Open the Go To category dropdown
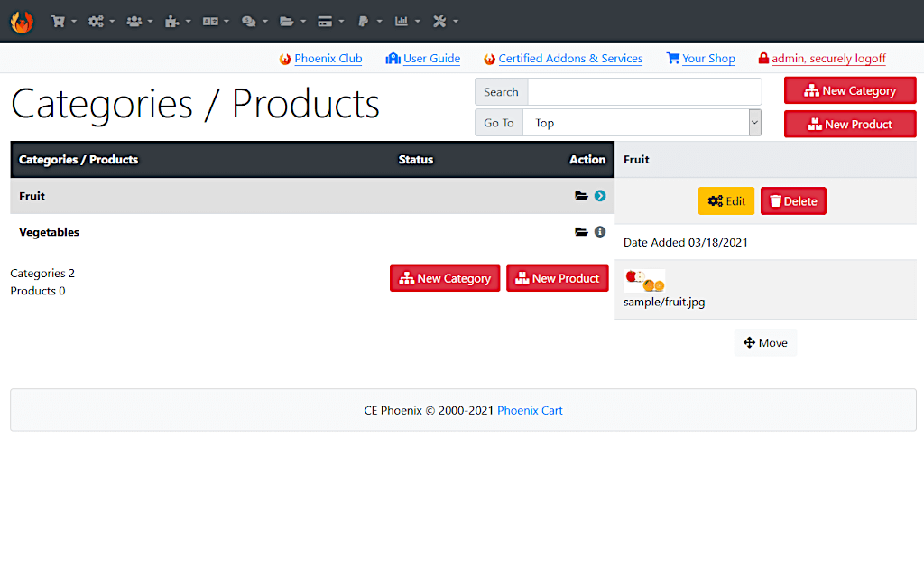Viewport: 924px width, 578px height. point(642,123)
